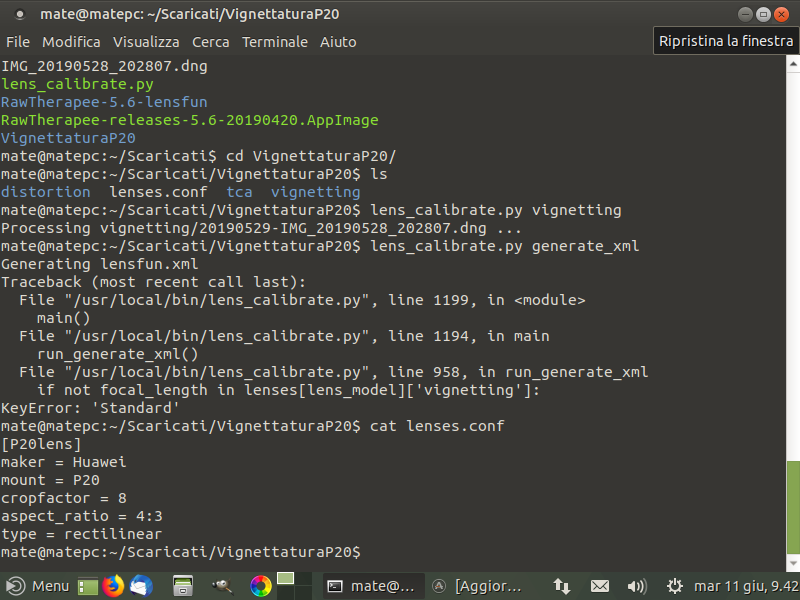This screenshot has width=800, height=600.
Task: Open the File menu
Action: click(18, 42)
